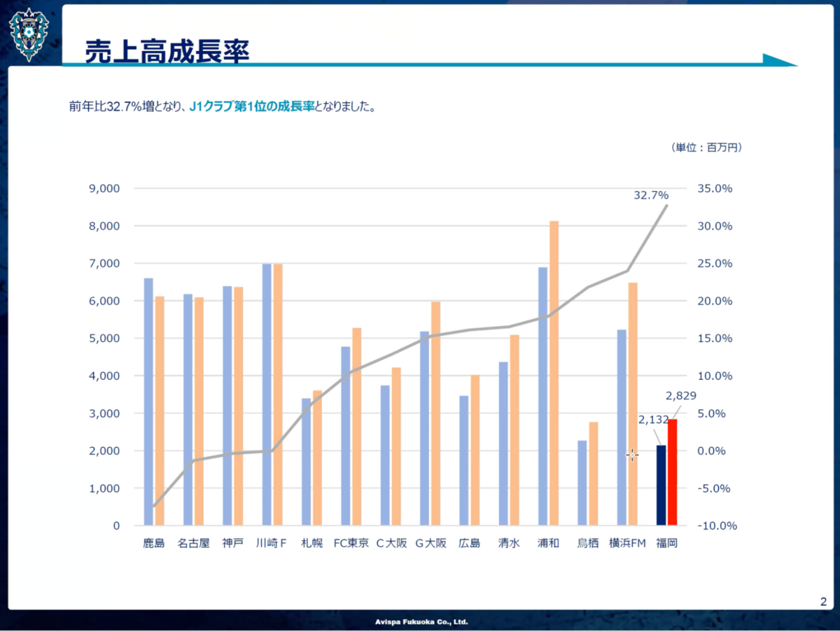The height and width of the screenshot is (631, 840).
Task: Click the unit label (単位：百万円)
Action: 707,148
